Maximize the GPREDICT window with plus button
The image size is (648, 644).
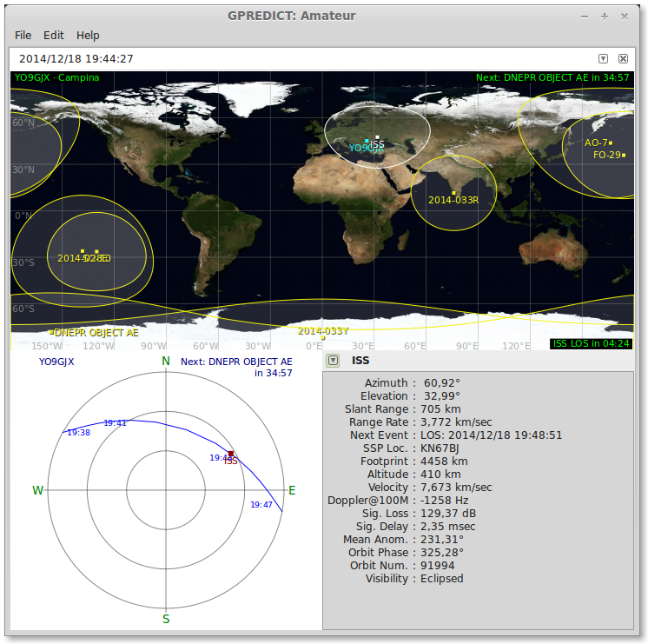tap(605, 17)
